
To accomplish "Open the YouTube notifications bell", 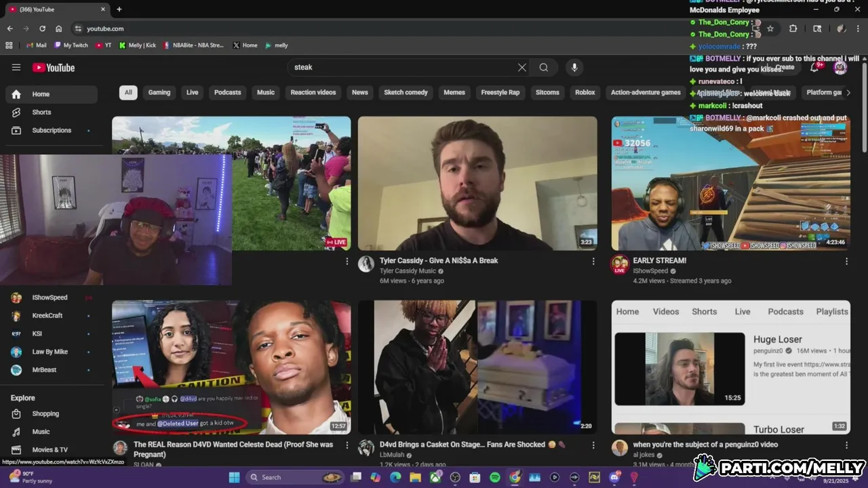I will pyautogui.click(x=814, y=67).
